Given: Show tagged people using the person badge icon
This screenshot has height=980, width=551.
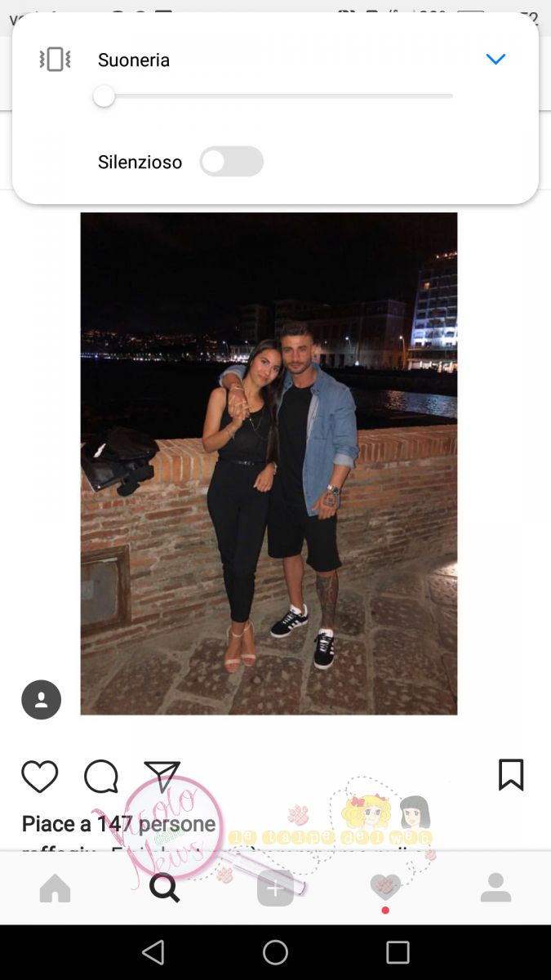Looking at the screenshot, I should (x=41, y=700).
